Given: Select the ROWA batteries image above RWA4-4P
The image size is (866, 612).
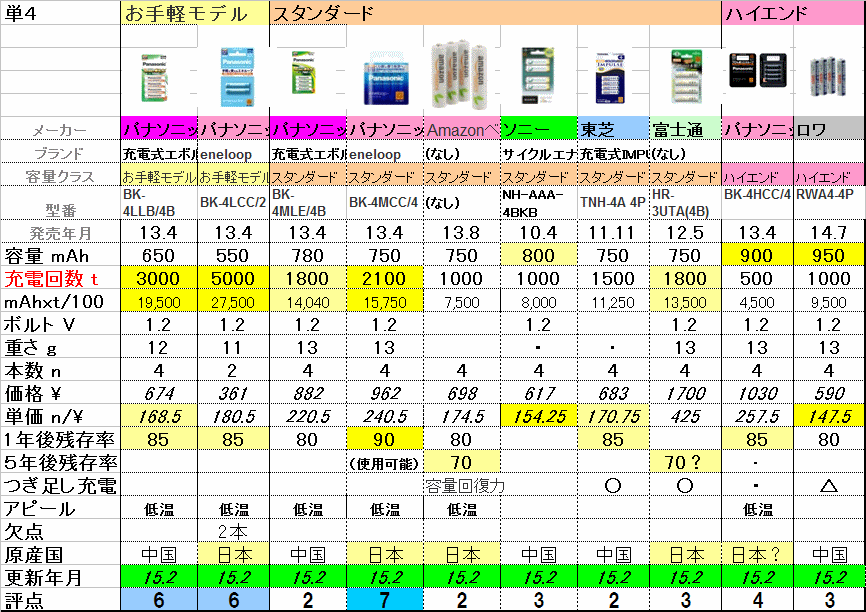Looking at the screenshot, I should [x=828, y=77].
